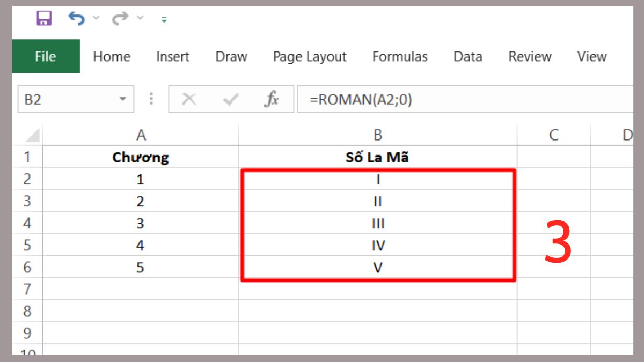The image size is (644, 362).
Task: Switch to the Formulas ribbon tab
Action: [x=400, y=56]
